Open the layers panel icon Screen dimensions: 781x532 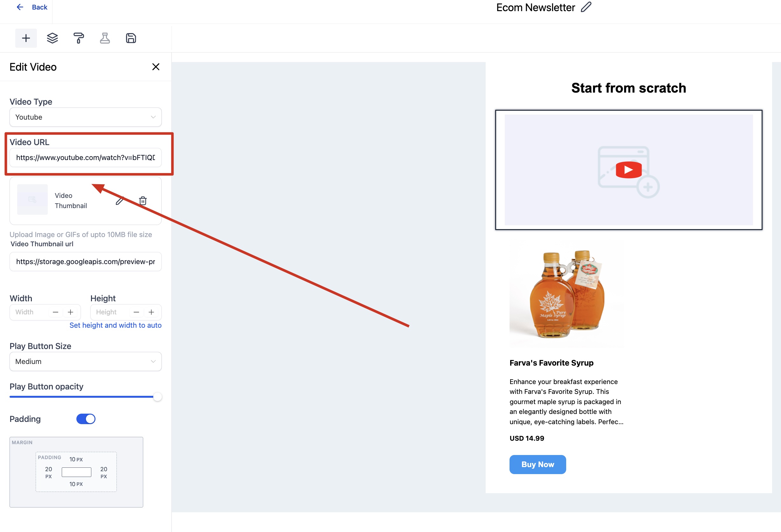pyautogui.click(x=52, y=38)
